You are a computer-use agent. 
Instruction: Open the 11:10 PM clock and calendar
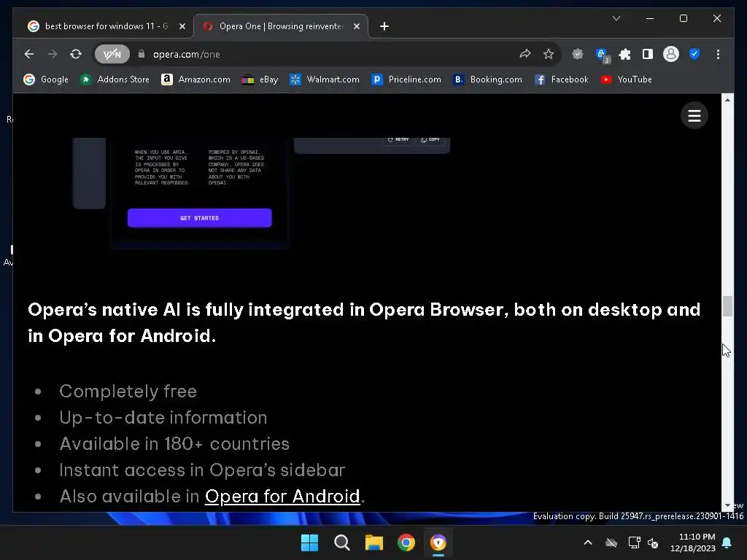(693, 542)
